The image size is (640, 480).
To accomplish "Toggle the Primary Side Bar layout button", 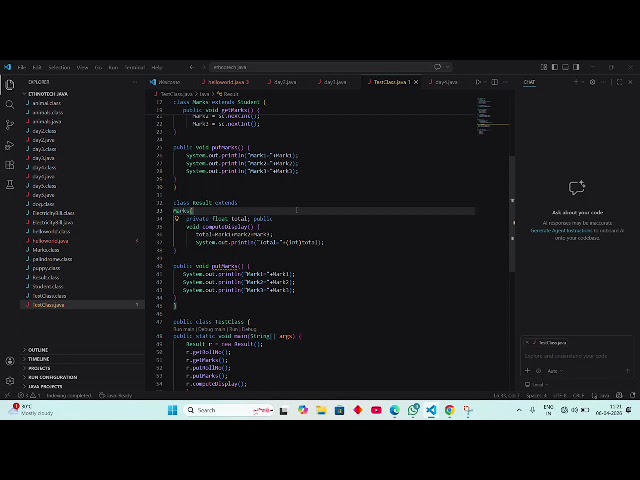I will 555,67.
